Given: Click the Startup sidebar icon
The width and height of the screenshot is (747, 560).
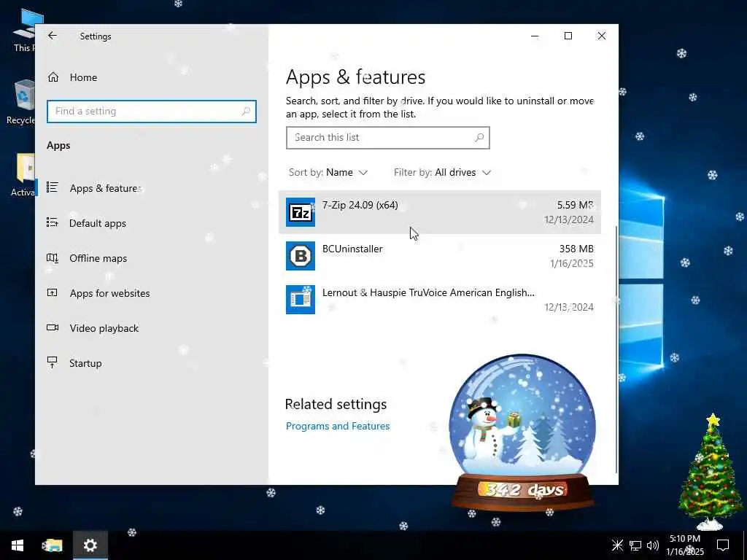Looking at the screenshot, I should (53, 362).
